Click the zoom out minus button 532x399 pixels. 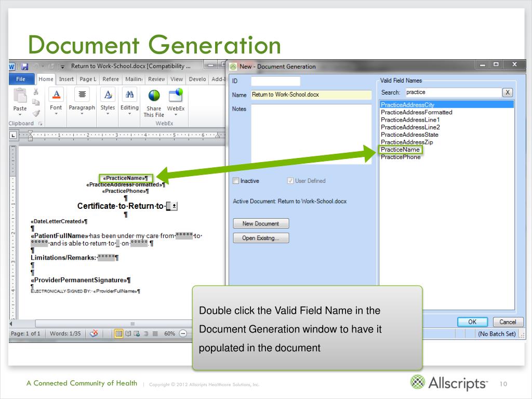(x=183, y=334)
